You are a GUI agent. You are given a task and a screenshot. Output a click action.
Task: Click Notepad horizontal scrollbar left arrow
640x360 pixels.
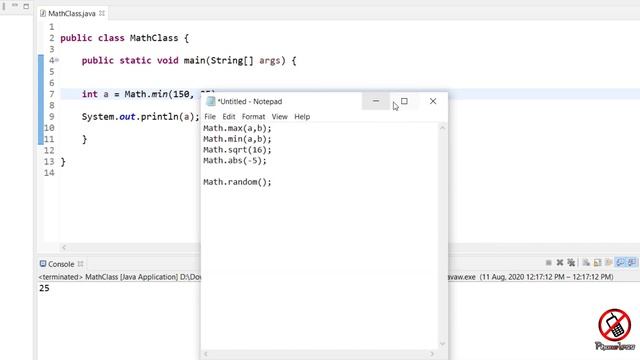[206, 354]
